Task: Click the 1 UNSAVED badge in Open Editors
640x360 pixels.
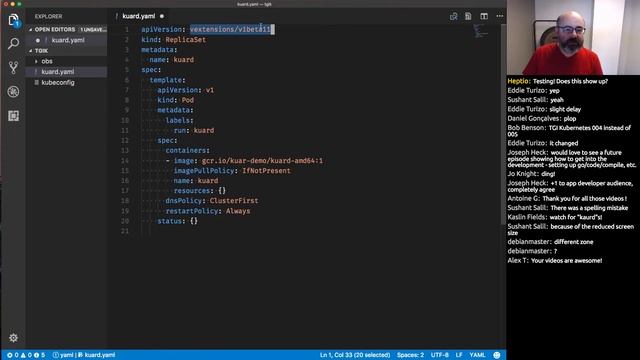Action: 93,30
